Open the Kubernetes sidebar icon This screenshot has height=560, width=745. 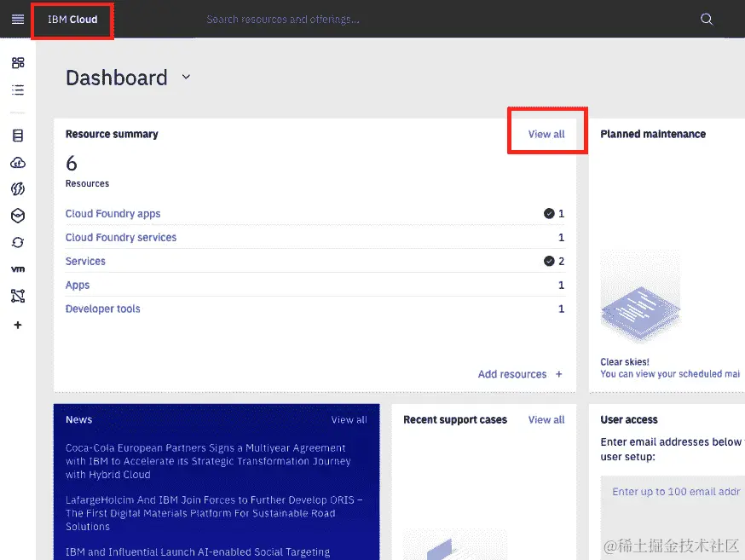pyautogui.click(x=18, y=216)
